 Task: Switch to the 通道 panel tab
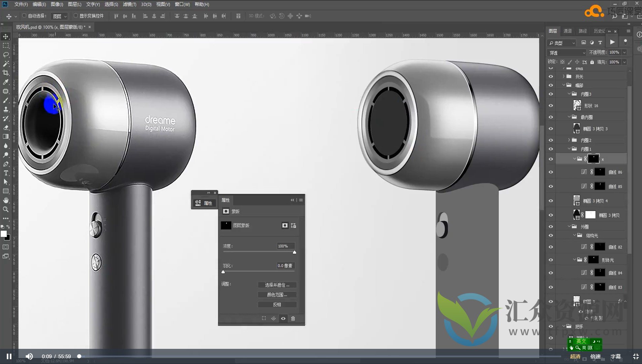click(568, 31)
